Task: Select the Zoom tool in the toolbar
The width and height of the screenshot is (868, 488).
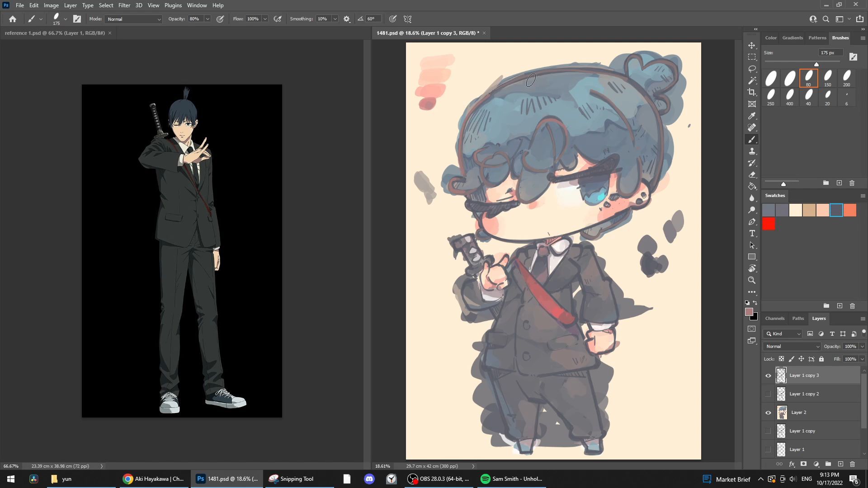Action: click(752, 281)
